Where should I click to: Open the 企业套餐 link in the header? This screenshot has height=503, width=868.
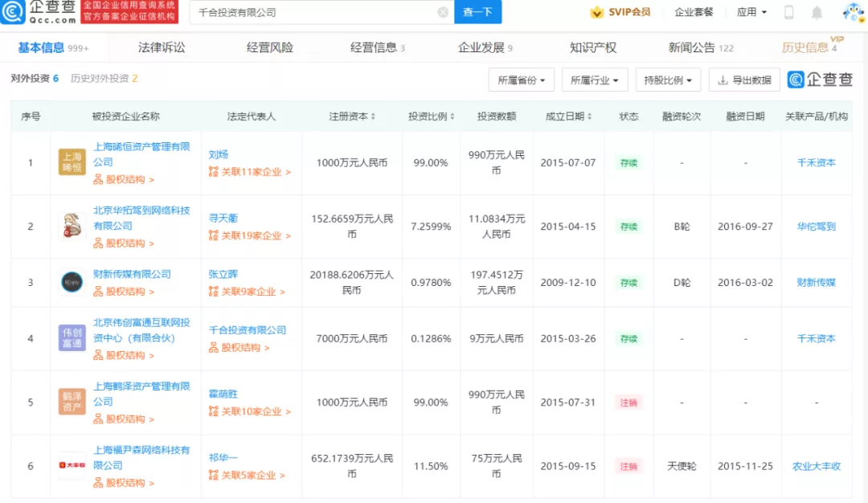694,12
